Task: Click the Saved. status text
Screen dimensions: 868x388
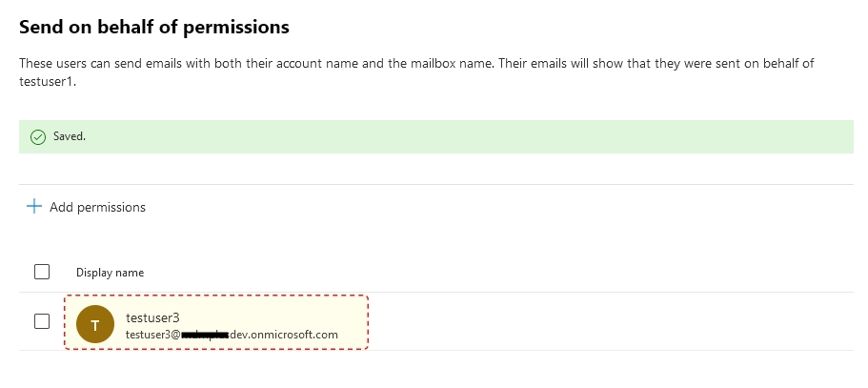Action: pos(70,137)
